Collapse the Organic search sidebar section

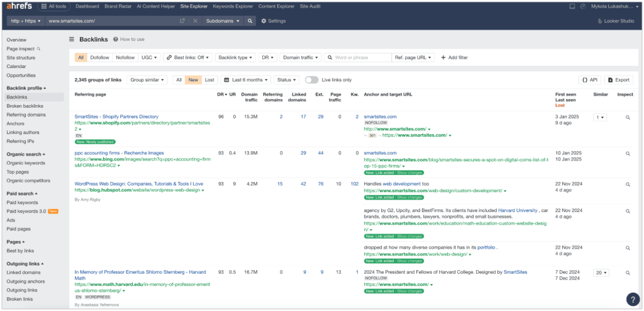(x=25, y=154)
